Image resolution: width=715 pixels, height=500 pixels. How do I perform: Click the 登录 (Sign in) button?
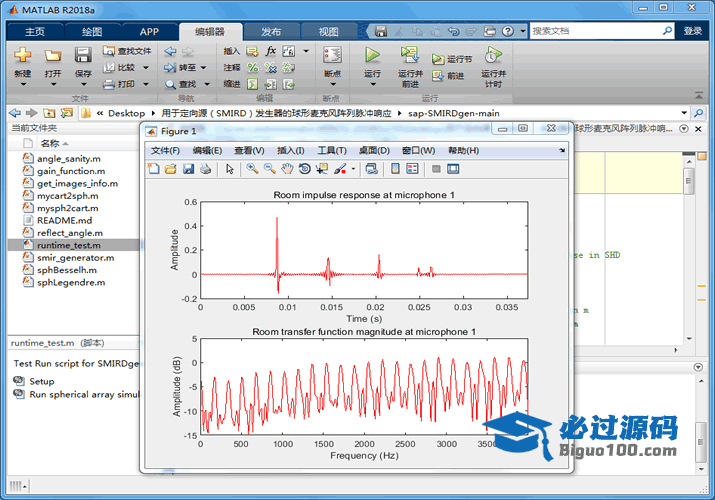point(693,31)
